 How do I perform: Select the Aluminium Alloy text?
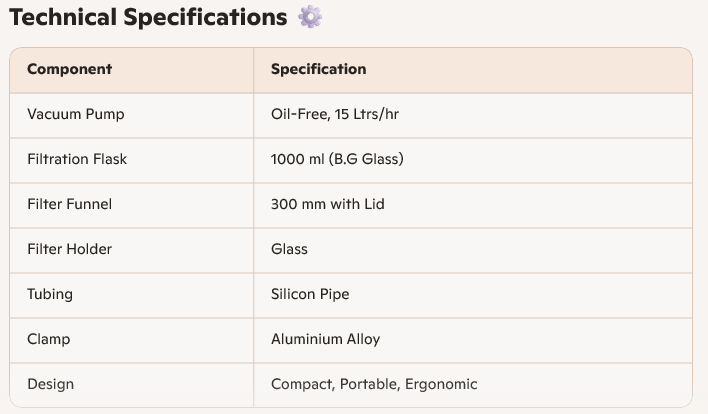pyautogui.click(x=325, y=339)
